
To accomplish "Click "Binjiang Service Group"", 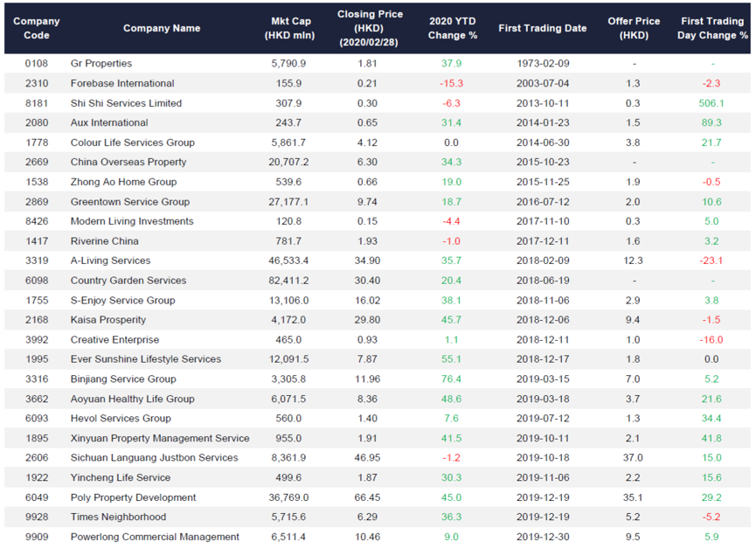I will click(123, 379).
